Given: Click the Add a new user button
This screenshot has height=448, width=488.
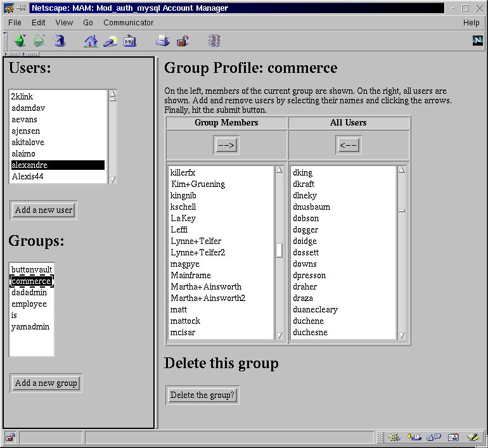Looking at the screenshot, I should pos(44,210).
